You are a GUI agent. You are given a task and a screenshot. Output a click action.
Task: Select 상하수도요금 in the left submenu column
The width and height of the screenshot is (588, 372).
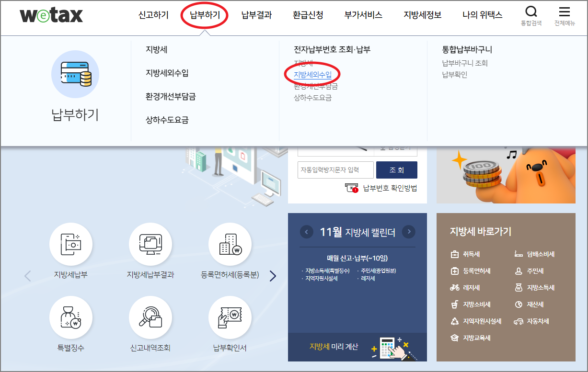pyautogui.click(x=167, y=120)
